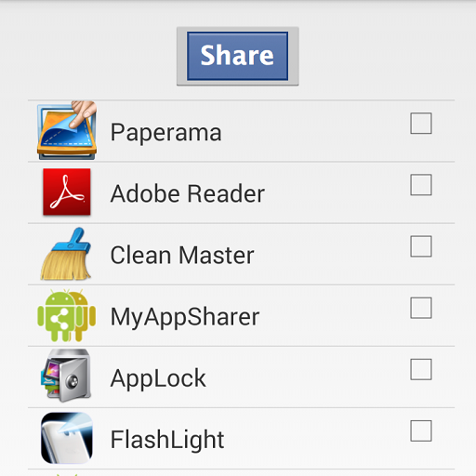
Task: Click the red Adobe Reader icon
Action: click(x=67, y=192)
